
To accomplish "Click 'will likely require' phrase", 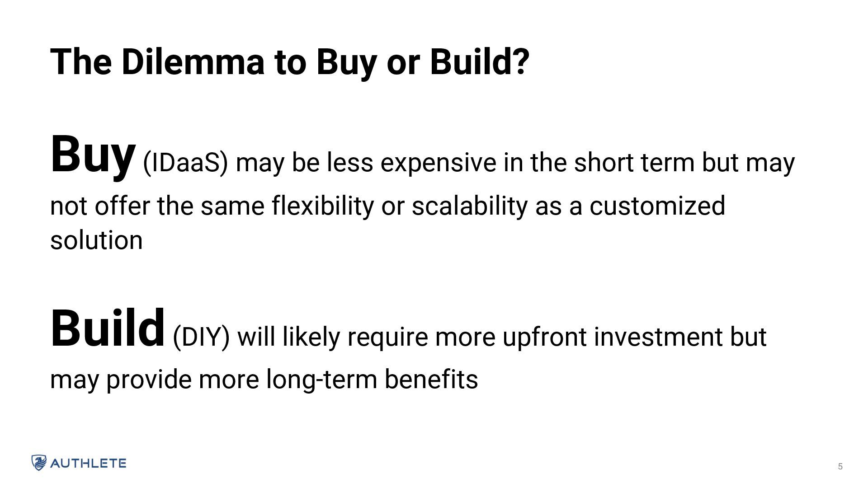I will click(x=332, y=338).
